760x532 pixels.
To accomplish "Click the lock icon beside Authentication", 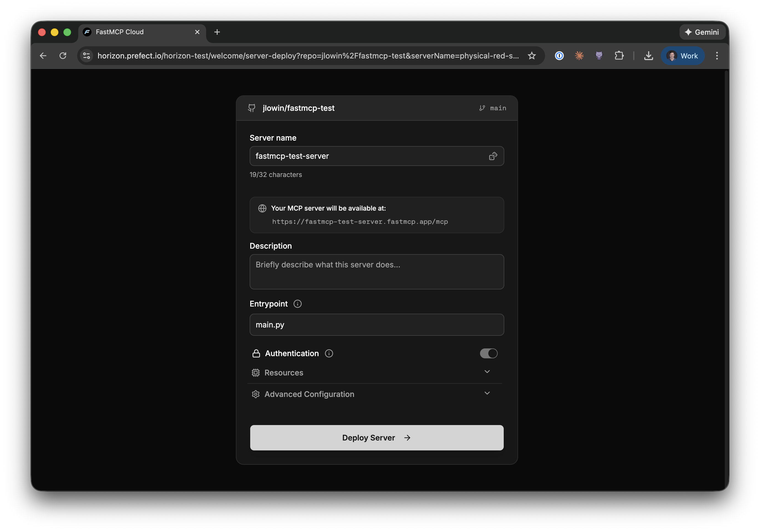I will coord(256,353).
